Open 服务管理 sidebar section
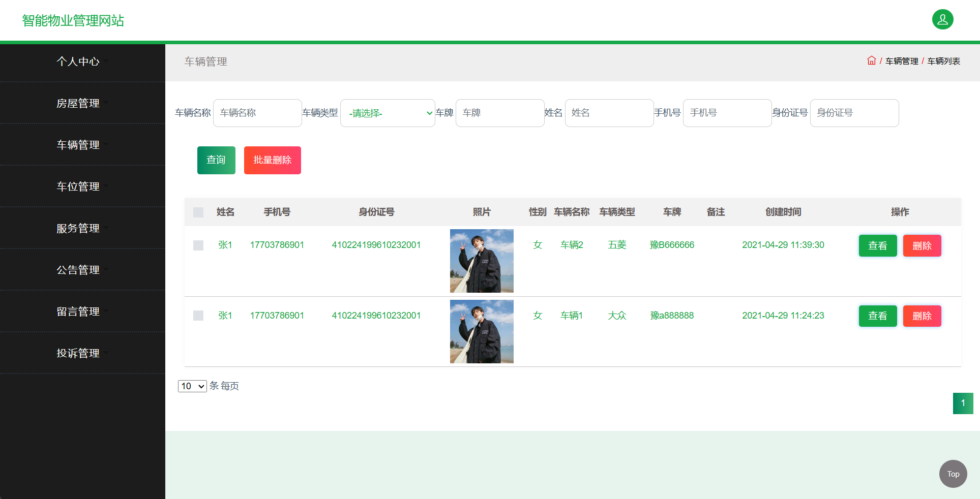The image size is (980, 499). coord(79,228)
